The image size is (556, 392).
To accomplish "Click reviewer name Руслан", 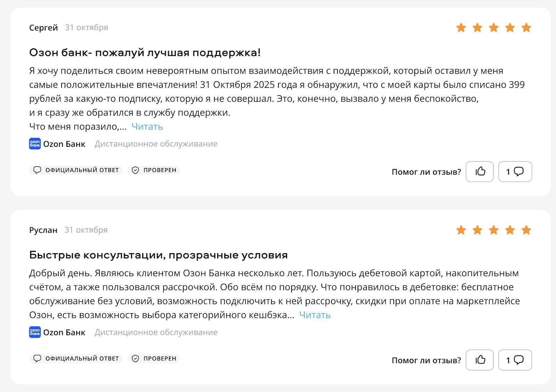I will pos(43,230).
